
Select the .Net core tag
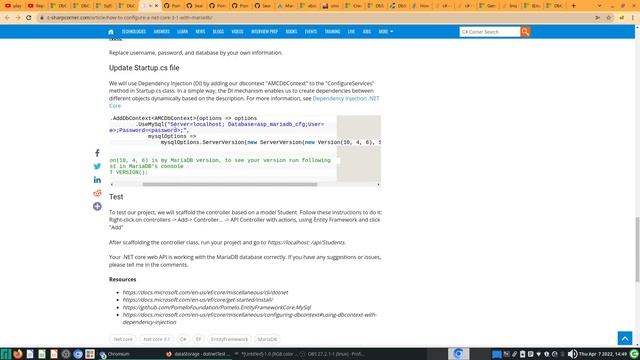pyautogui.click(x=123, y=339)
